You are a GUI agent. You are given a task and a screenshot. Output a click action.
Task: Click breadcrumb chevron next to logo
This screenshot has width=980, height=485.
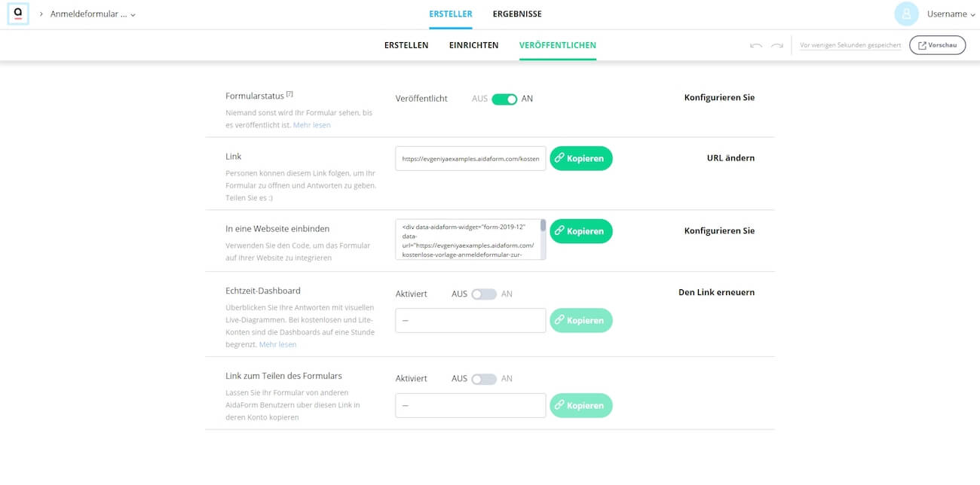tap(41, 14)
